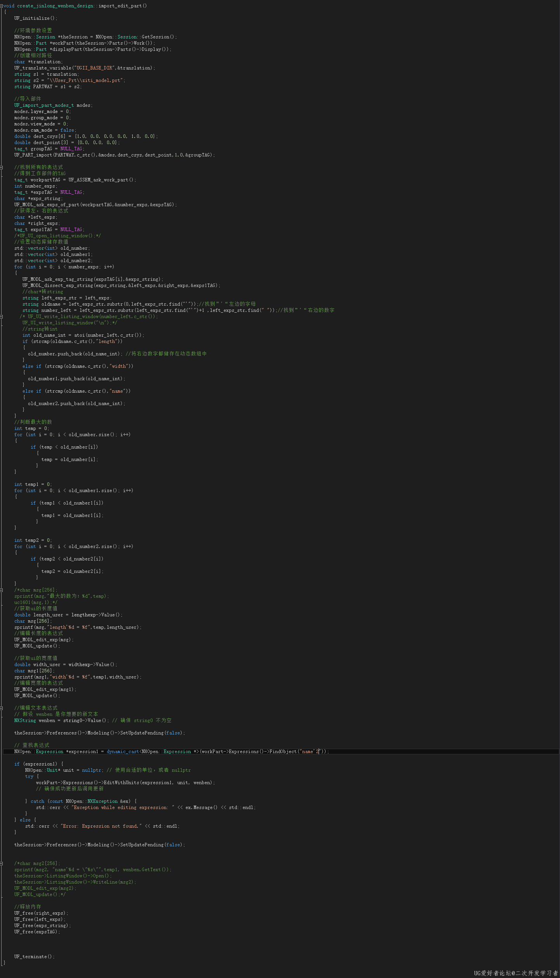Click the UF_MODL_ask_exp_tag_string call line
The image size is (560, 978).
pyautogui.click(x=93, y=279)
